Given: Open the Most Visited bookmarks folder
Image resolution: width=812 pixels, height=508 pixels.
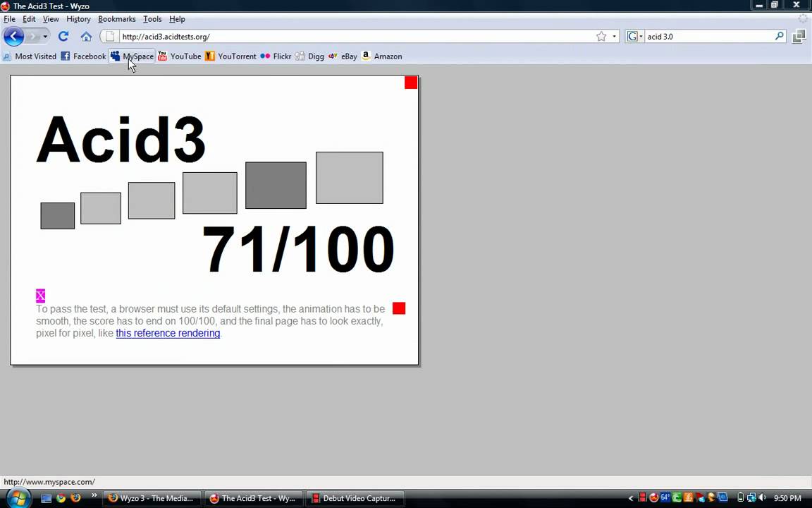Looking at the screenshot, I should (x=30, y=56).
